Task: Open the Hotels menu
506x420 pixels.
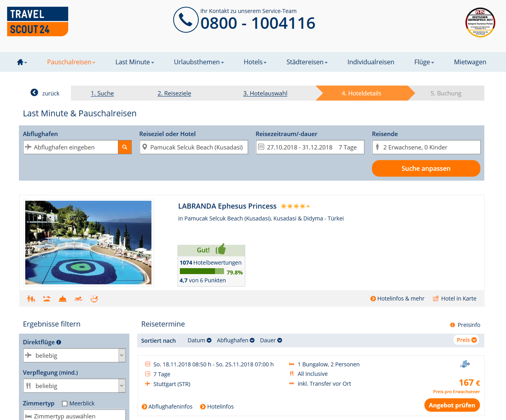Action: 255,62
